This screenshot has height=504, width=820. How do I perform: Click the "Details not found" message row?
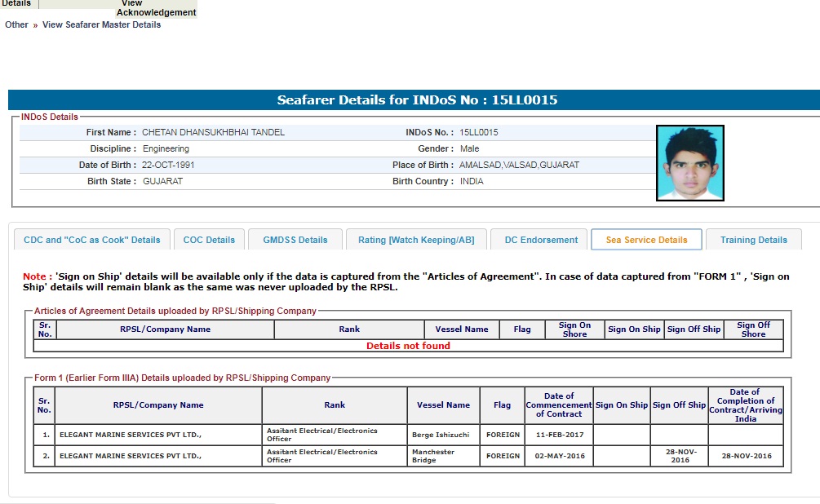tap(408, 346)
